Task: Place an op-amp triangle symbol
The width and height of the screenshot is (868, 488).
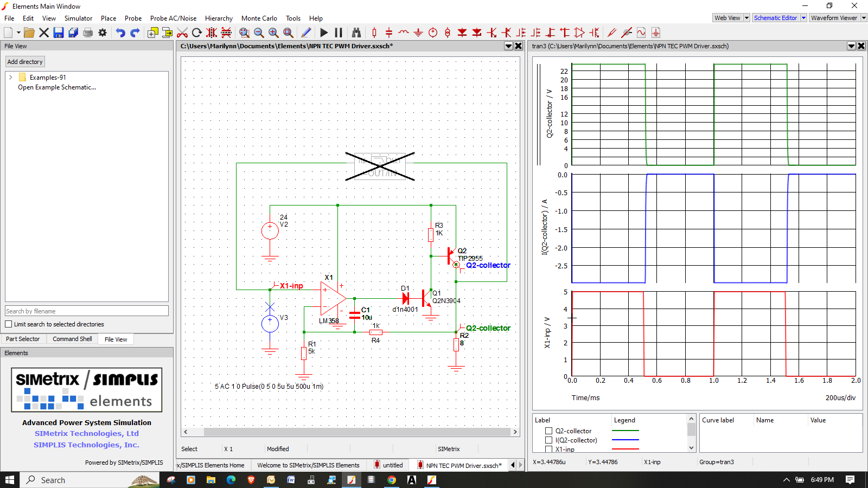Action: pos(579,33)
